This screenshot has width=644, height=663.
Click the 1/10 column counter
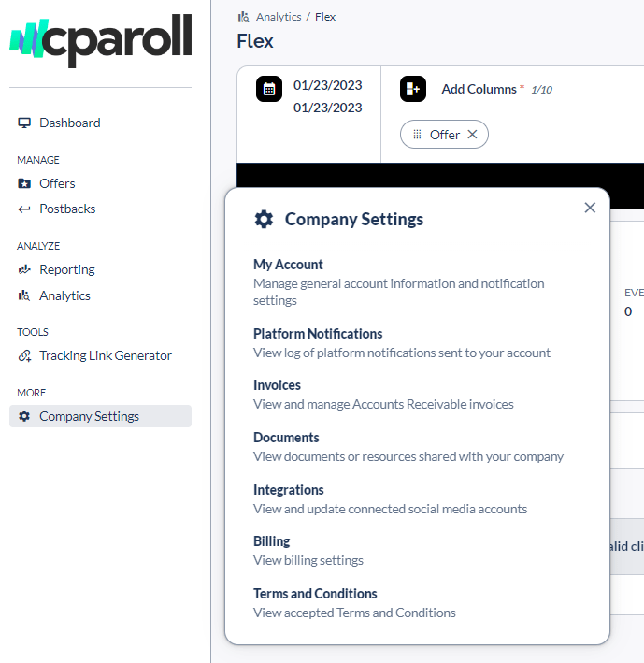coord(542,90)
